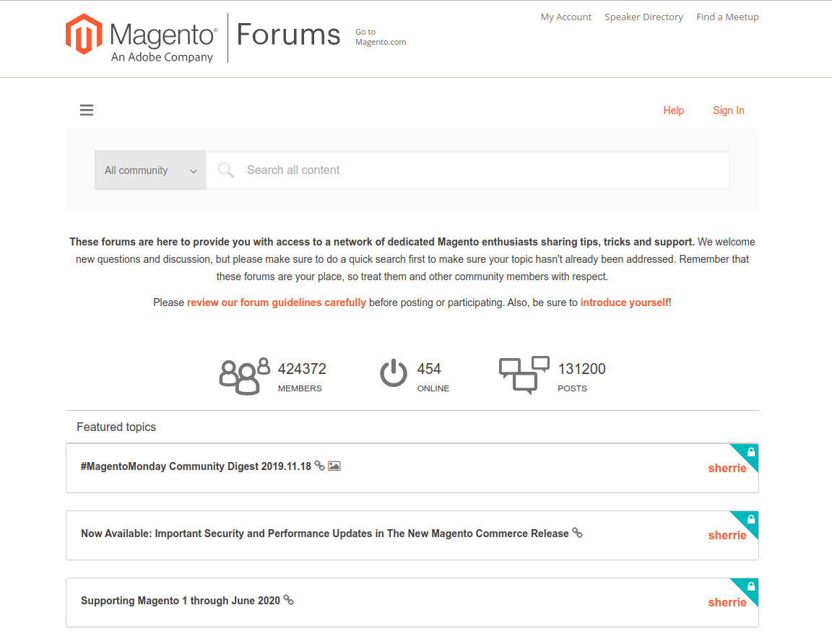Viewport: 832px width, 644px height.
Task: Open the forum guidelines link
Action: [277, 303]
